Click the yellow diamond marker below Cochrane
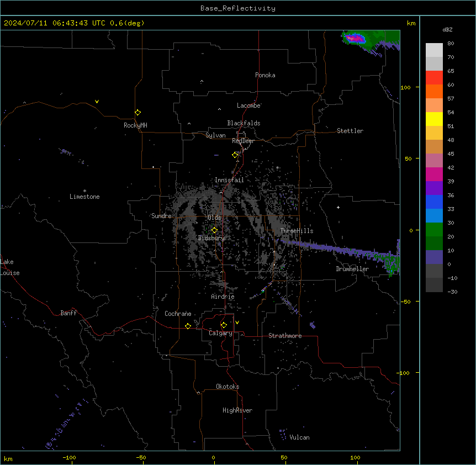The image size is (476, 465). (x=188, y=326)
